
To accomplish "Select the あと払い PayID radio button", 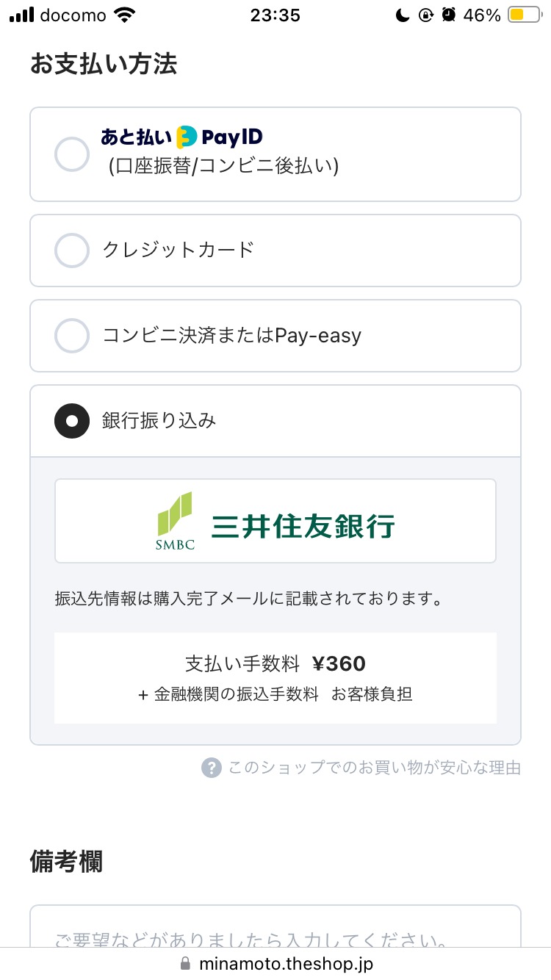I will pos(72,154).
